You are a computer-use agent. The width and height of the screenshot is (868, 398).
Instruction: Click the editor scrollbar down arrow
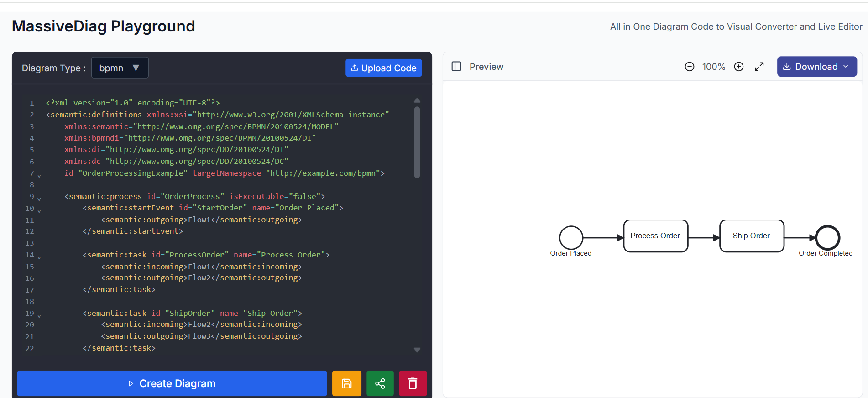(x=417, y=350)
